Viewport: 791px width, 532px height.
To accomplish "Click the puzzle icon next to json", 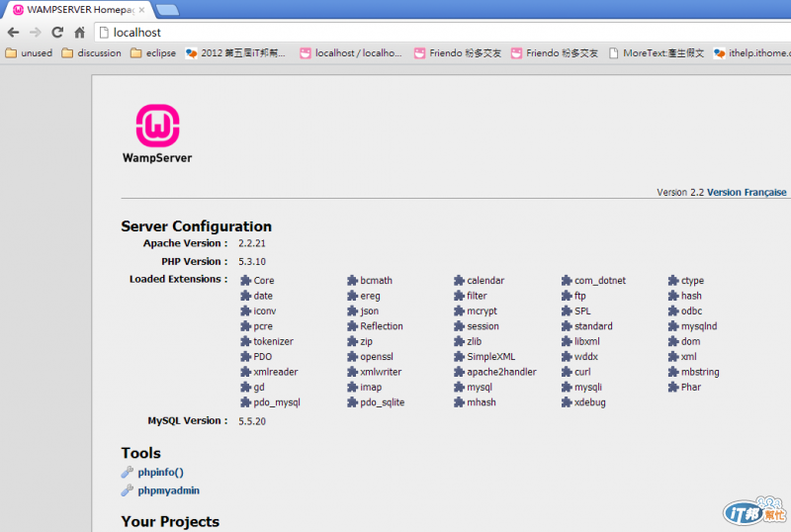I will [352, 310].
